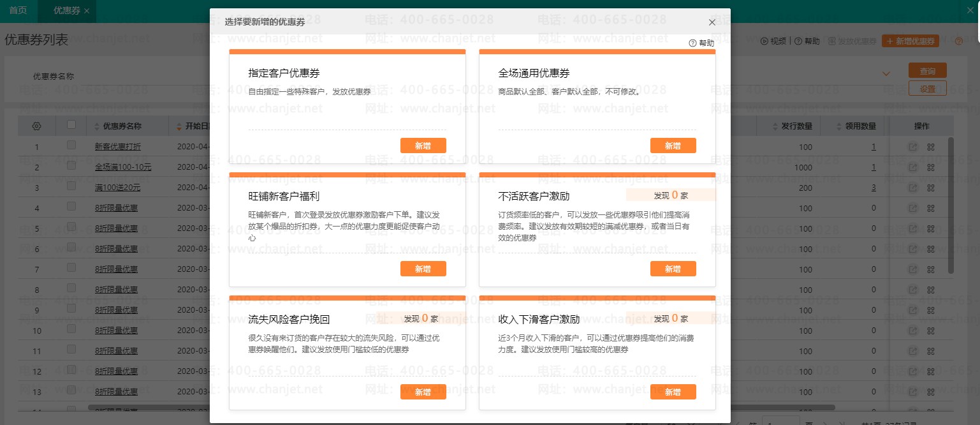Close the 优惠券 tab with its X
The width and height of the screenshot is (980, 425).
click(x=87, y=11)
